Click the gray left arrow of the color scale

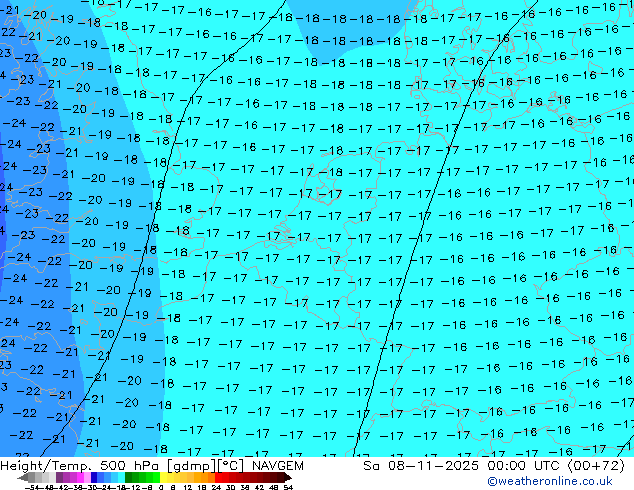23,477
